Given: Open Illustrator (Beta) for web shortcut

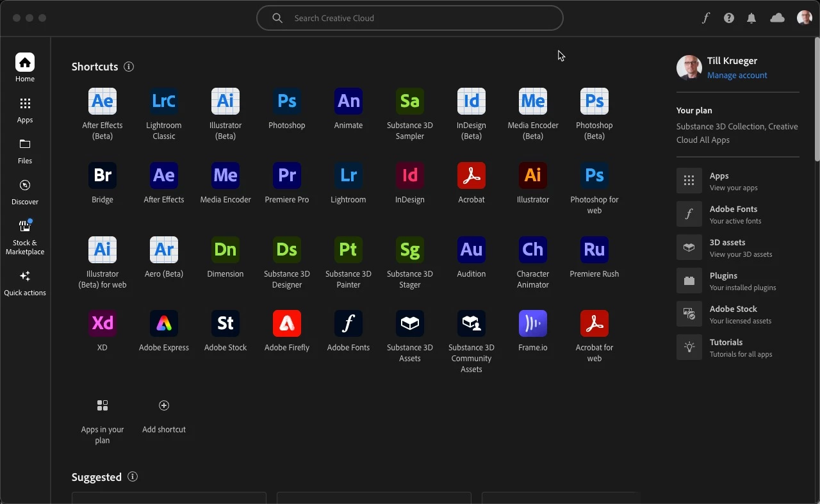Looking at the screenshot, I should (102, 250).
